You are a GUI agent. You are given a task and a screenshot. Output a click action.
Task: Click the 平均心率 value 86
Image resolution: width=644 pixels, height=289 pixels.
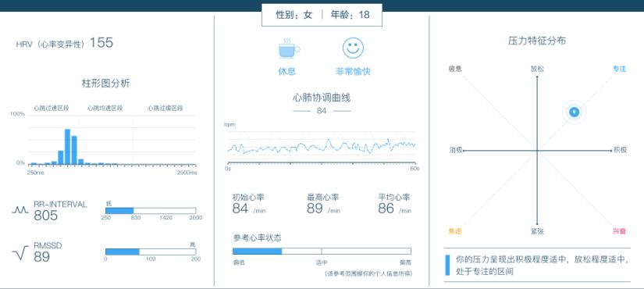tap(386, 209)
